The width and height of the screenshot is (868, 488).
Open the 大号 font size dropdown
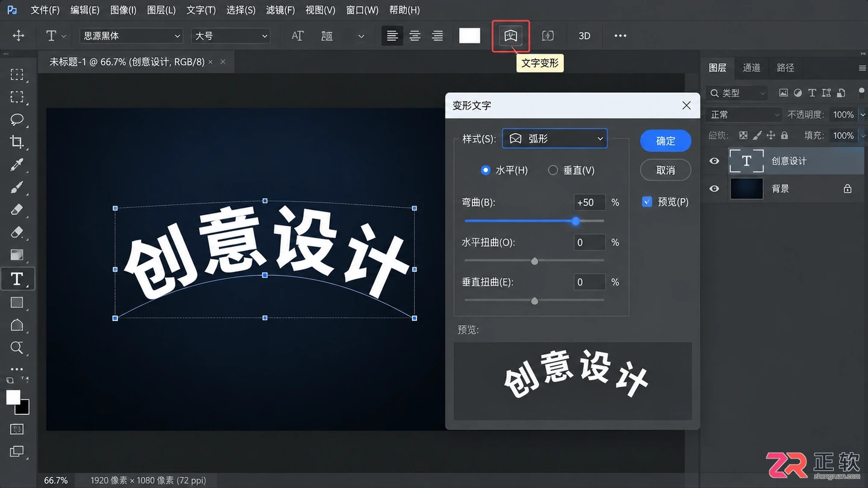230,36
